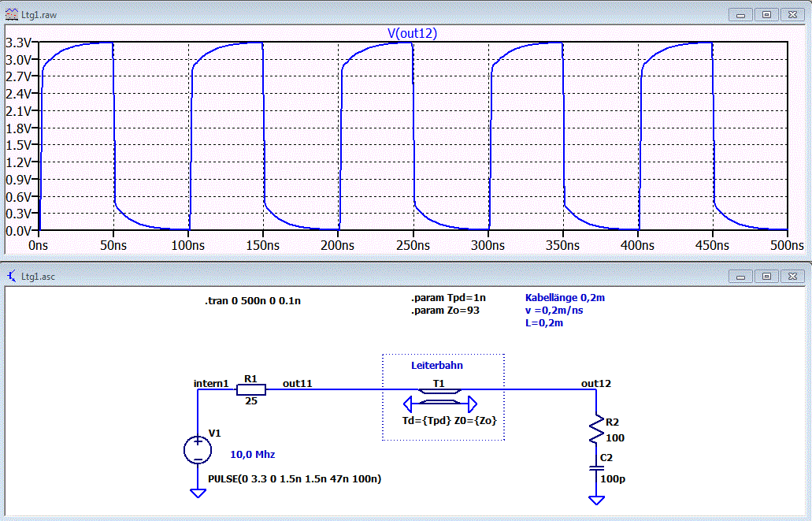Viewport: 812px width, 521px height.
Task: Click the T1 reference designator label
Action: [x=439, y=384]
